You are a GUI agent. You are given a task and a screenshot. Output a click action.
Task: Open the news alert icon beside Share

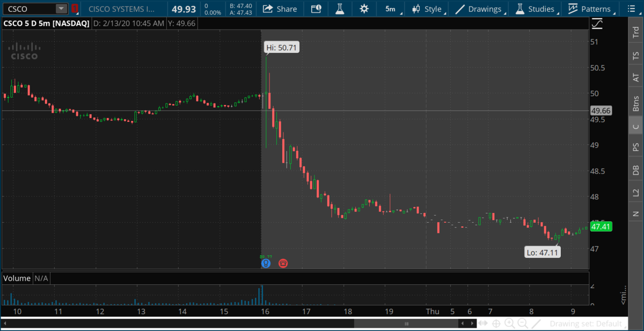click(317, 9)
